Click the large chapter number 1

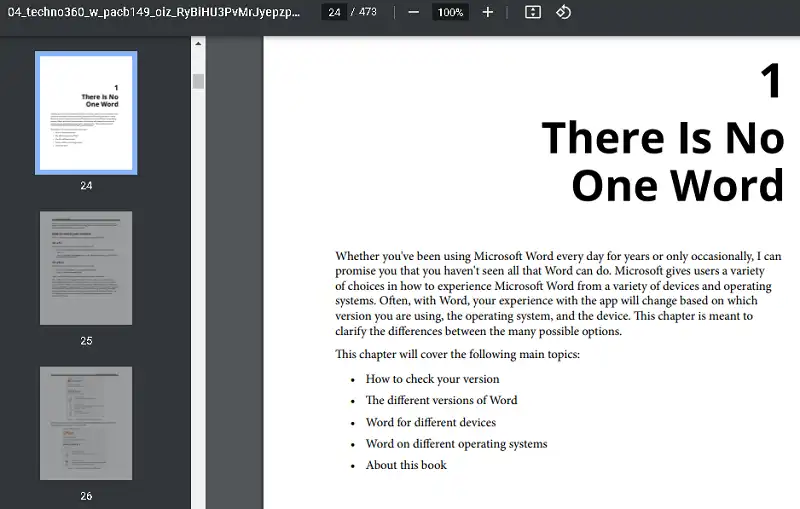click(x=770, y=81)
